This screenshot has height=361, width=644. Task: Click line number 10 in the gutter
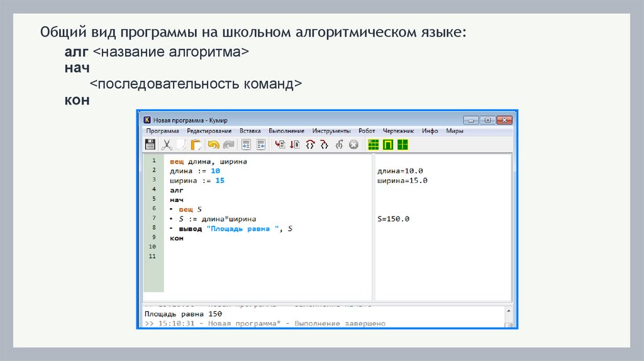(x=152, y=247)
